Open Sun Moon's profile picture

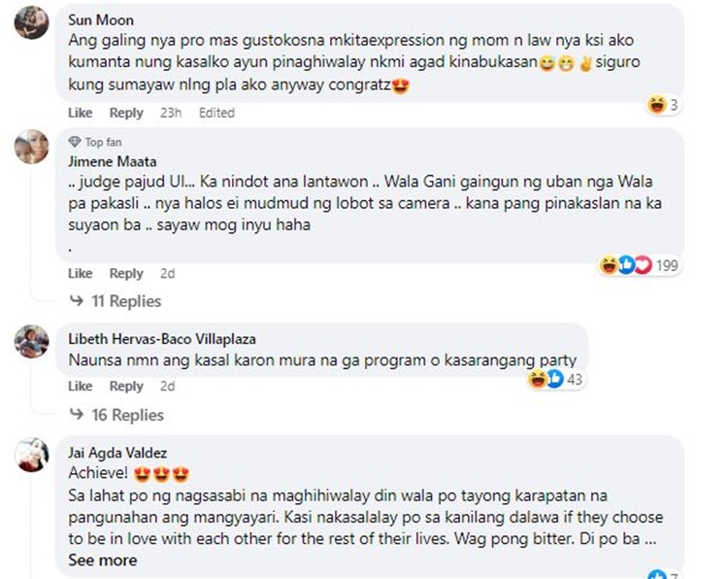click(x=32, y=23)
